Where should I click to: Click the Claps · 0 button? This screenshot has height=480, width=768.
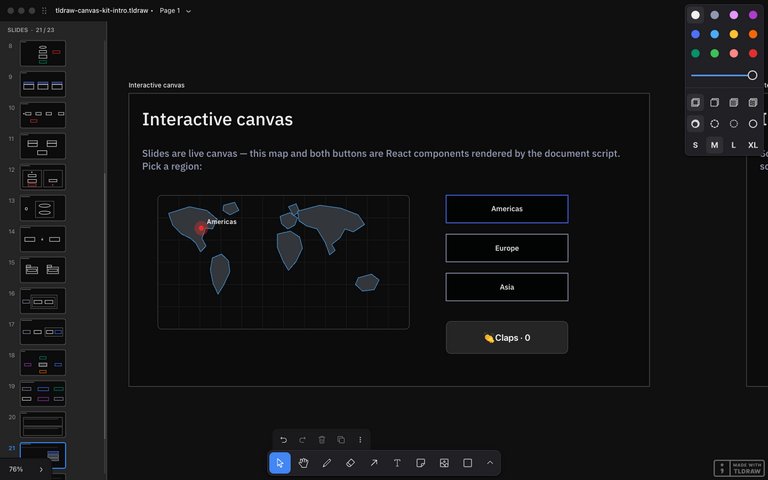click(x=507, y=337)
